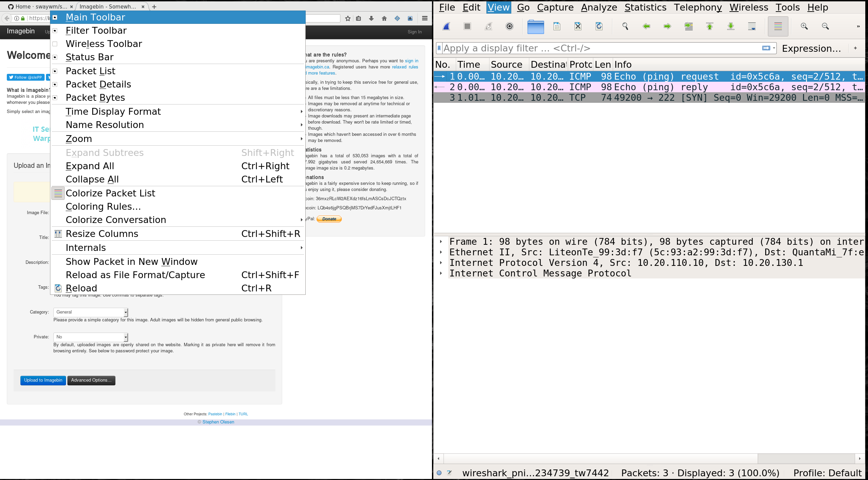Toggle Main Toolbar visibility

point(178,17)
